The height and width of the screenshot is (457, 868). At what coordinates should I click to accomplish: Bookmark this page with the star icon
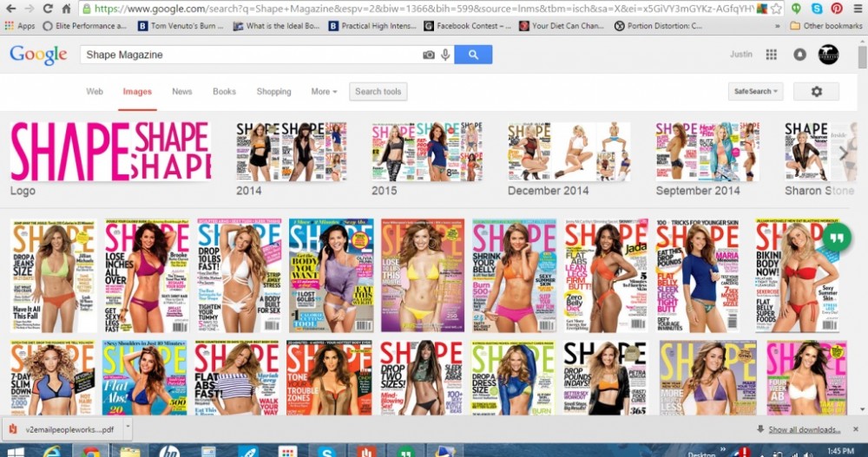point(776,9)
